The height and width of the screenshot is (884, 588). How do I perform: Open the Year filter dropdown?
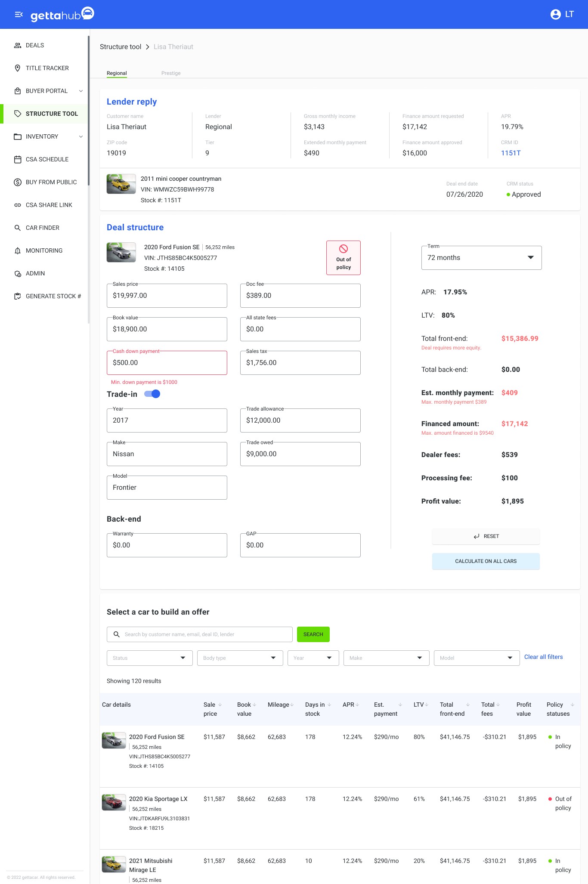click(x=313, y=658)
